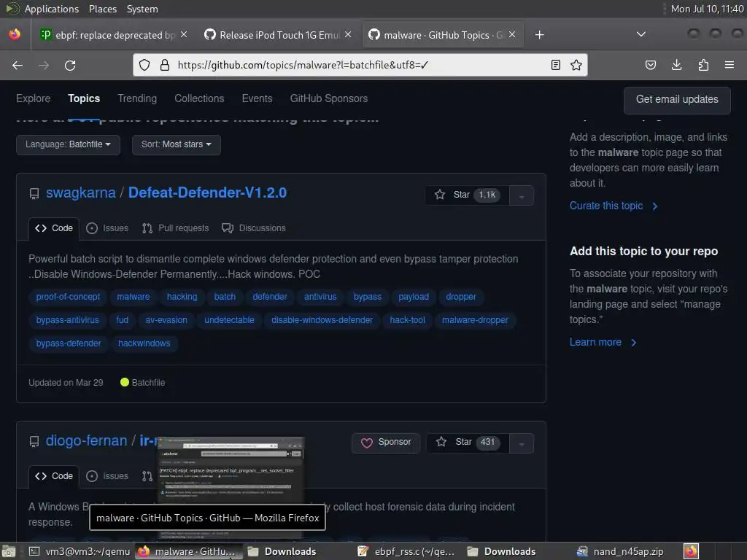Image resolution: width=747 pixels, height=560 pixels.
Task: Select Issues tab of Defeat-Defender card
Action: (x=107, y=228)
